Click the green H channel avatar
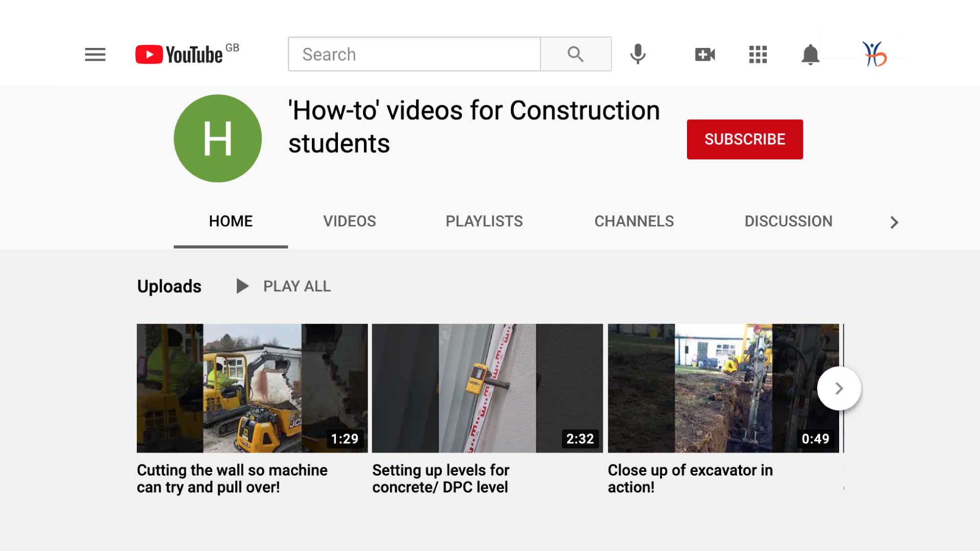The height and width of the screenshot is (551, 980). [218, 138]
